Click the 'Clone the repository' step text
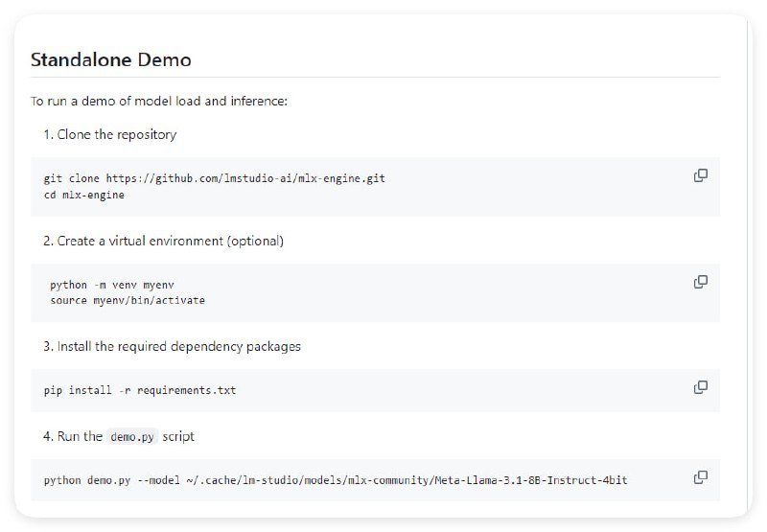 [x=116, y=134]
